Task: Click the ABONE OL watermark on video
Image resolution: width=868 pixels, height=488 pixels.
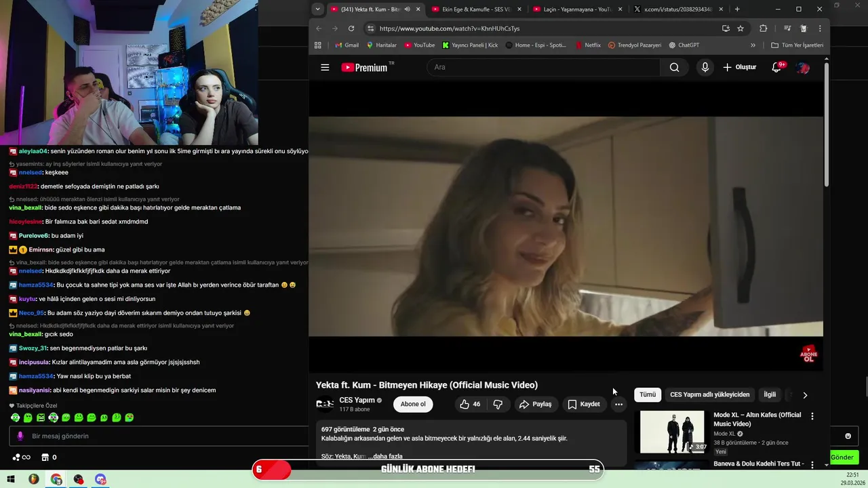Action: click(809, 354)
